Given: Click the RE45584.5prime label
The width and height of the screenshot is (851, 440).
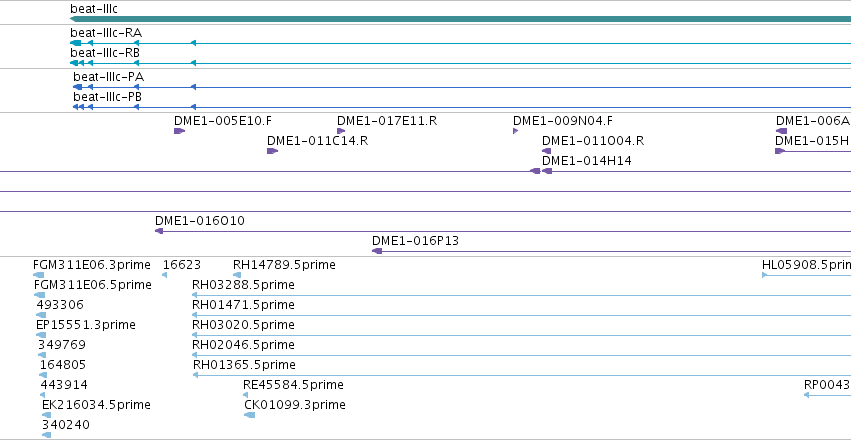Looking at the screenshot, I should tap(293, 385).
